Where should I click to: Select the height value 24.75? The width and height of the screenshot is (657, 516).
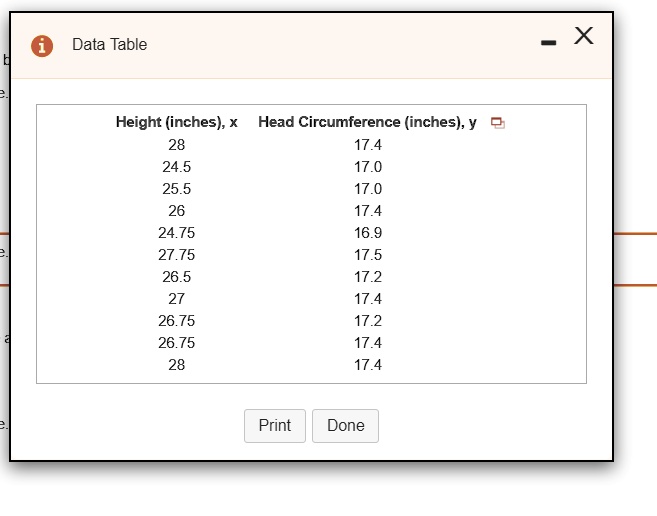pos(176,233)
